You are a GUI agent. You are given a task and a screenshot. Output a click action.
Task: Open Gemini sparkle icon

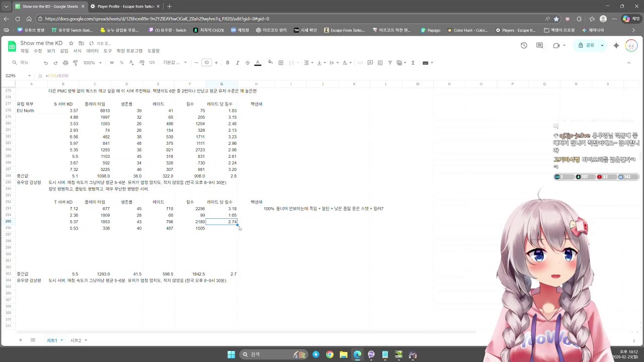click(x=616, y=45)
